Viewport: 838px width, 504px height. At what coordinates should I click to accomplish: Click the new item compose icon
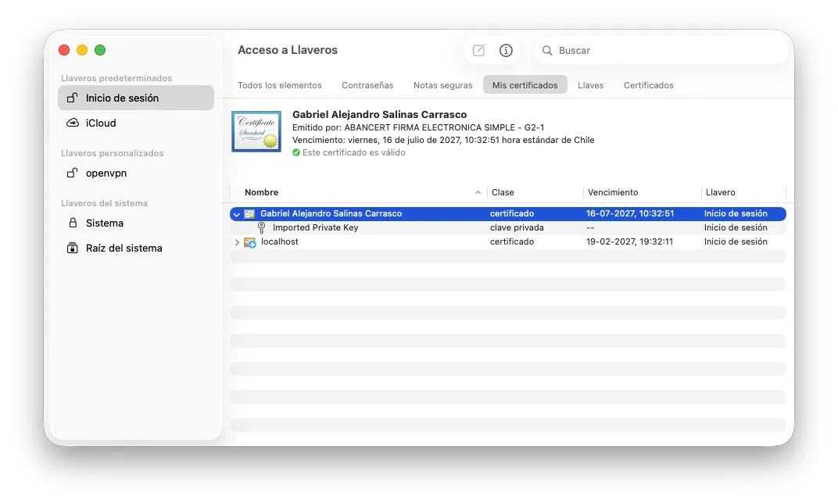pos(479,50)
